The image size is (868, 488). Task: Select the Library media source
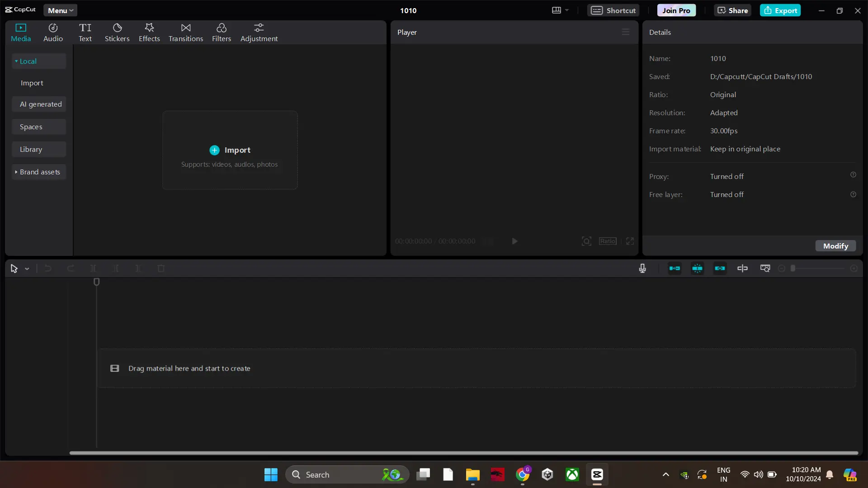point(31,148)
